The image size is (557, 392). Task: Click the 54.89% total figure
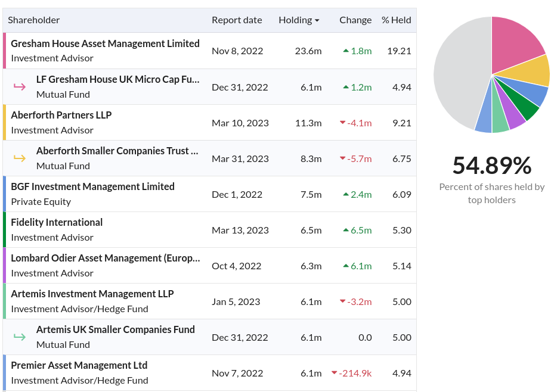pyautogui.click(x=492, y=165)
